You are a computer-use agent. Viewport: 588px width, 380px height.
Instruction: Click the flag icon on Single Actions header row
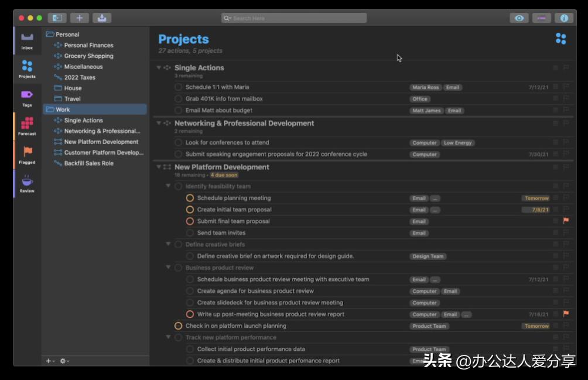click(x=566, y=67)
